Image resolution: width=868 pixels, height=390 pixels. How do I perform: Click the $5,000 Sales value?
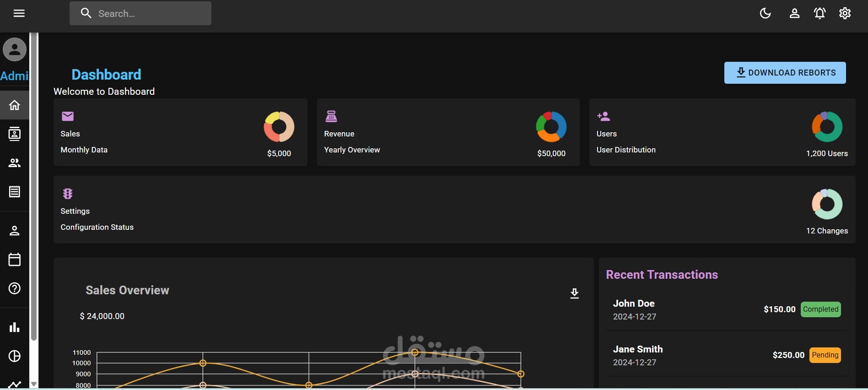(x=279, y=153)
